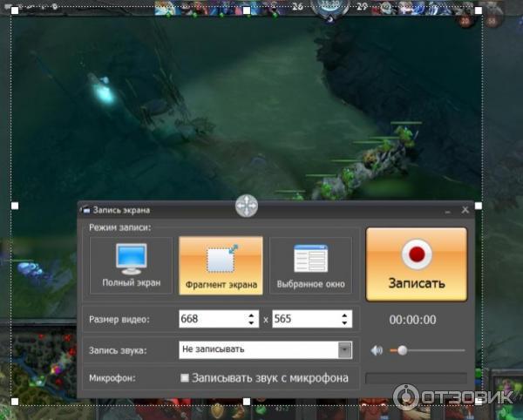Decrease video height with the down arrow

(x=345, y=324)
